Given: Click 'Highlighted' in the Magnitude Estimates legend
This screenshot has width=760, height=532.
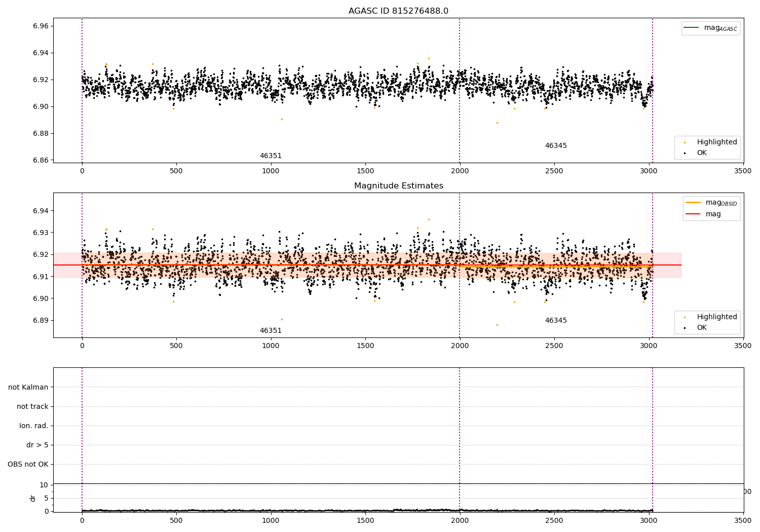Looking at the screenshot, I should click(x=717, y=317).
